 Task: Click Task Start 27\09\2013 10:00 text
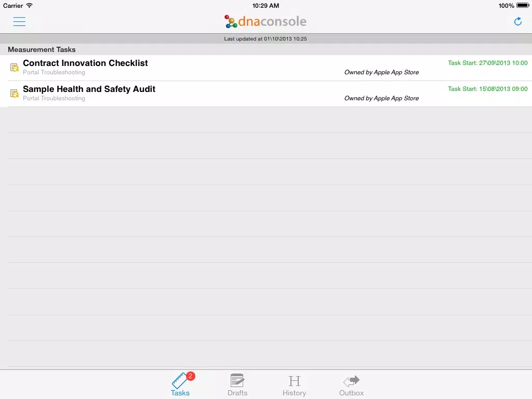click(487, 63)
